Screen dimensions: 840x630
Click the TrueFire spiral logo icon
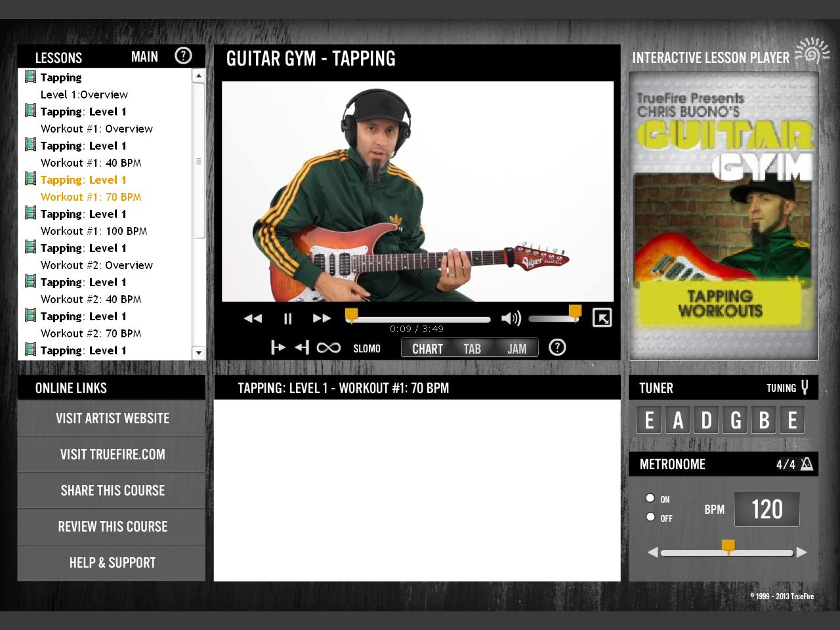811,51
